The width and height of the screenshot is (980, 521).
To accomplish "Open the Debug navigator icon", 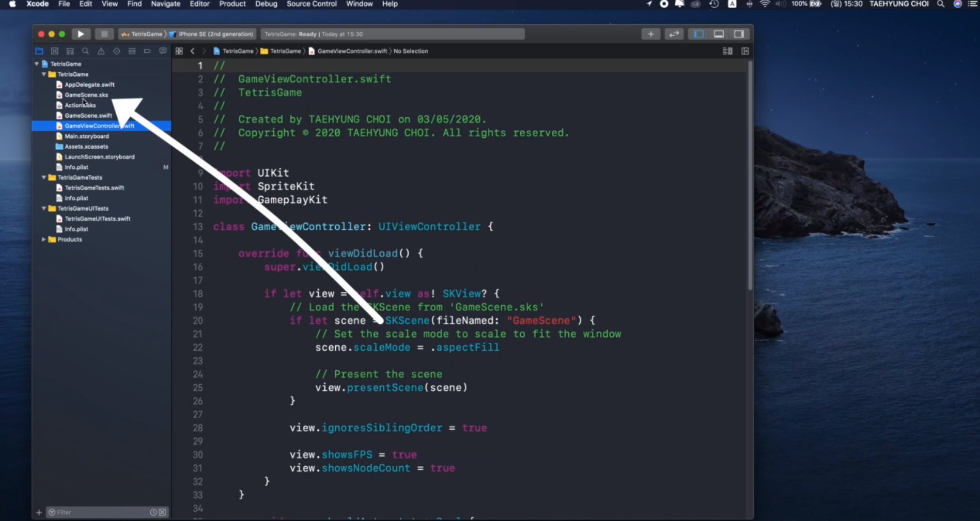I will (132, 51).
